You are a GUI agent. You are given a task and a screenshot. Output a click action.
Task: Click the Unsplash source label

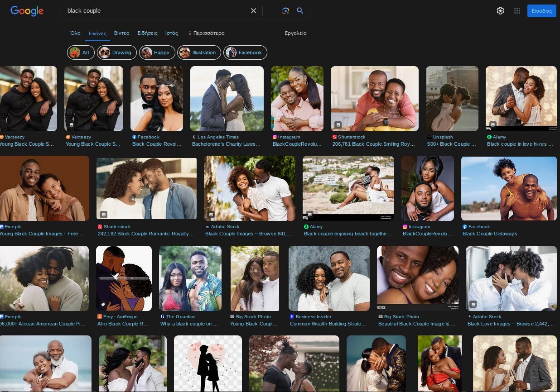point(443,137)
